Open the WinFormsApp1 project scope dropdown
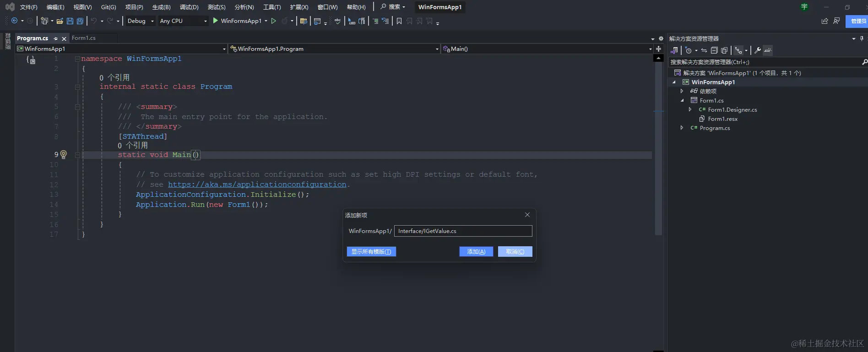The width and height of the screenshot is (868, 352). pyautogui.click(x=121, y=49)
